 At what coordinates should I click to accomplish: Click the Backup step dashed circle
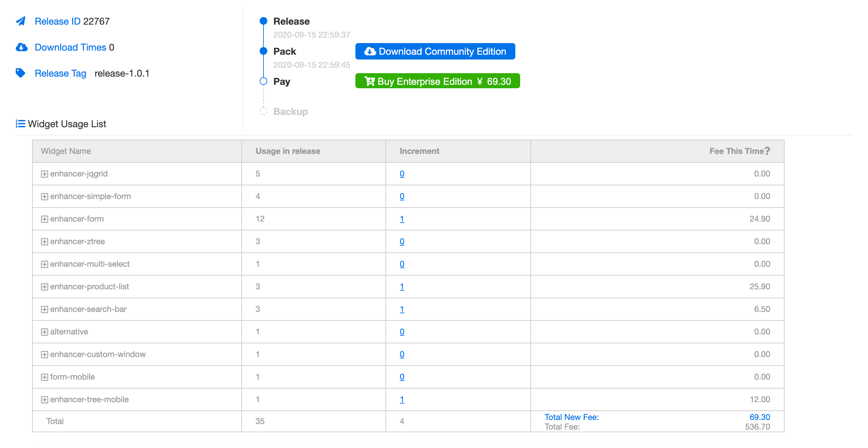263,111
